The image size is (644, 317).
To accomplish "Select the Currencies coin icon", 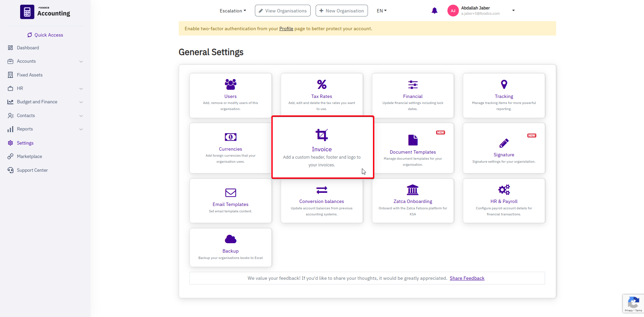I will 230,137.
